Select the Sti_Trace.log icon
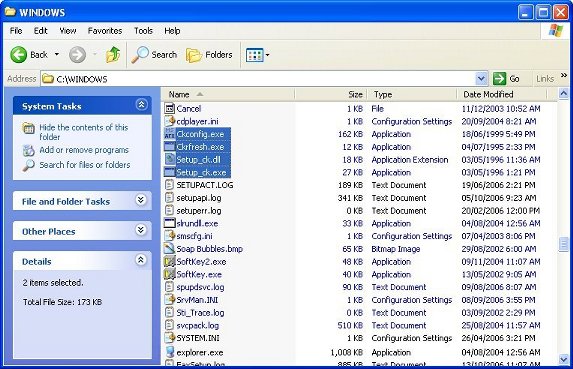The width and height of the screenshot is (573, 369). 170,312
